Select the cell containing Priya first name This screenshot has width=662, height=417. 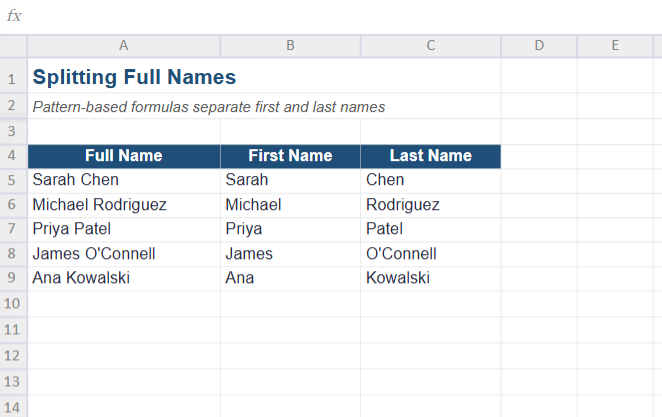pyautogui.click(x=290, y=229)
